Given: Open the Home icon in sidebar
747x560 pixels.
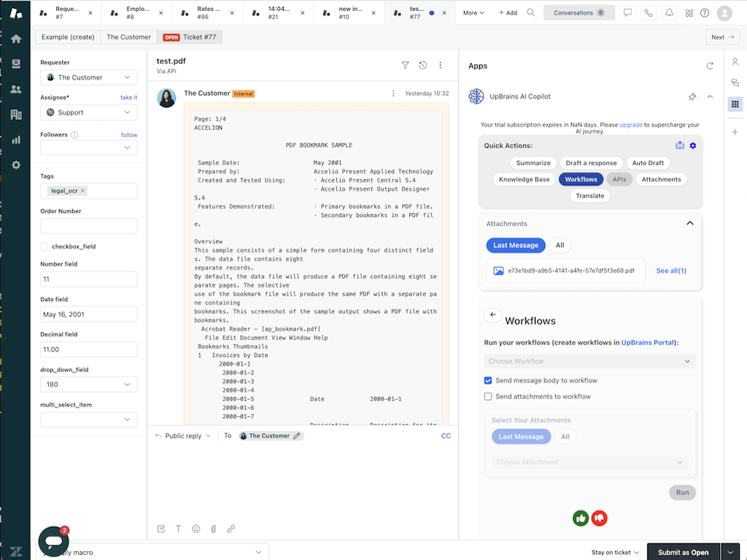Looking at the screenshot, I should tap(16, 39).
